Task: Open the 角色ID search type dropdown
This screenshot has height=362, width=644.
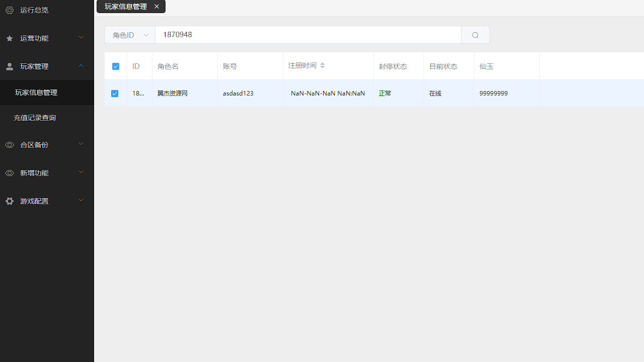Action: (129, 35)
